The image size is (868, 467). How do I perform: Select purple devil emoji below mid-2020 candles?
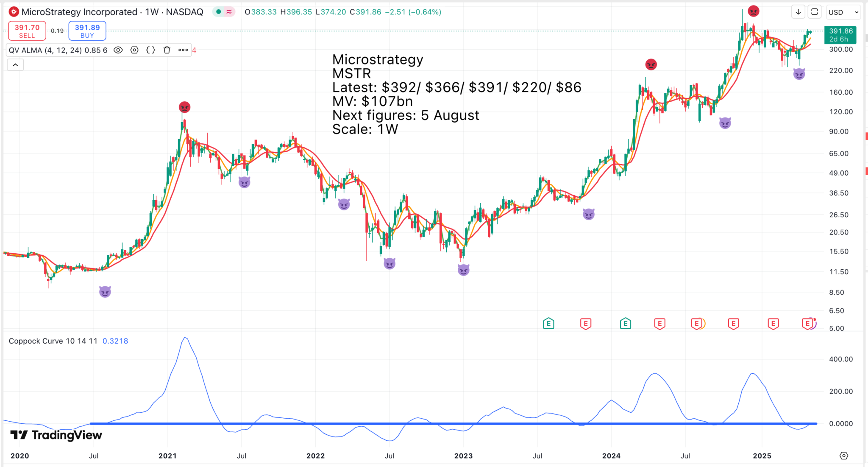105,291
